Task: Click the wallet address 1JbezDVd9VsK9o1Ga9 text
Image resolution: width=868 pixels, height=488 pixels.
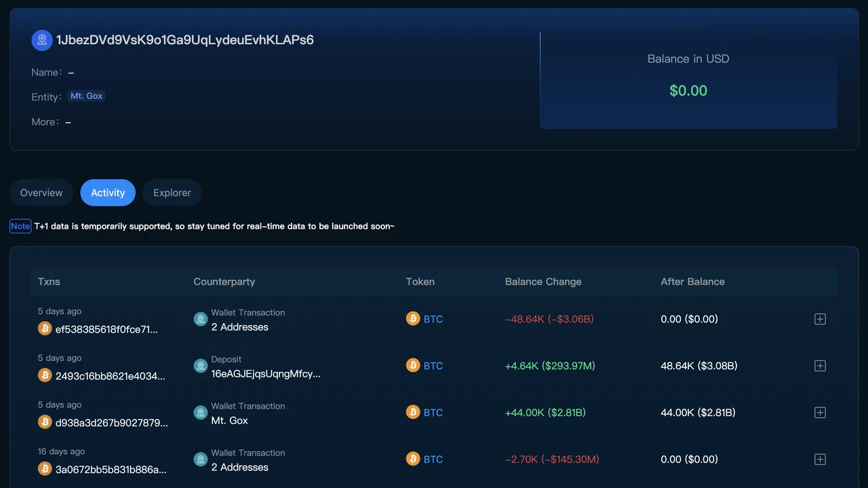Action: point(184,40)
